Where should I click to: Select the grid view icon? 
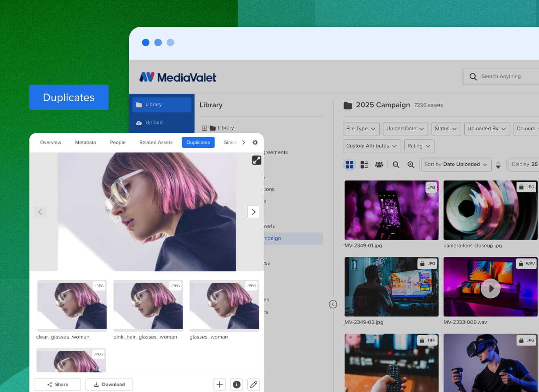pyautogui.click(x=350, y=164)
